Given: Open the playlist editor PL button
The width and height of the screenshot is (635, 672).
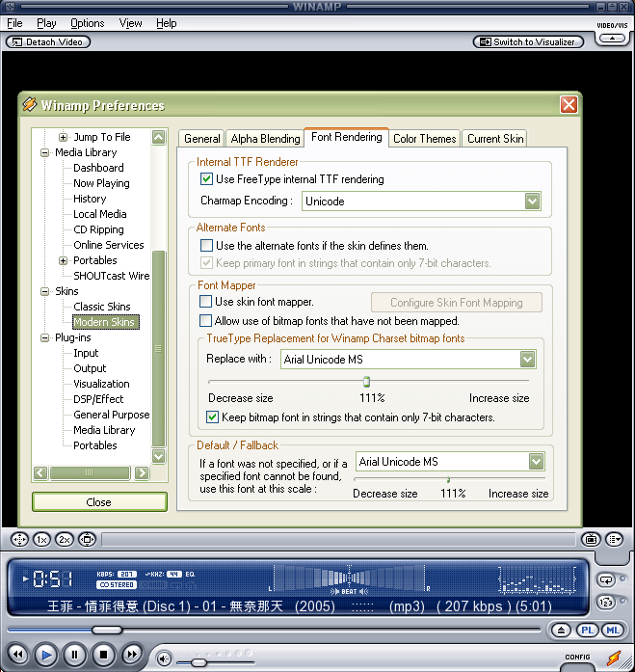Looking at the screenshot, I should pyautogui.click(x=587, y=630).
